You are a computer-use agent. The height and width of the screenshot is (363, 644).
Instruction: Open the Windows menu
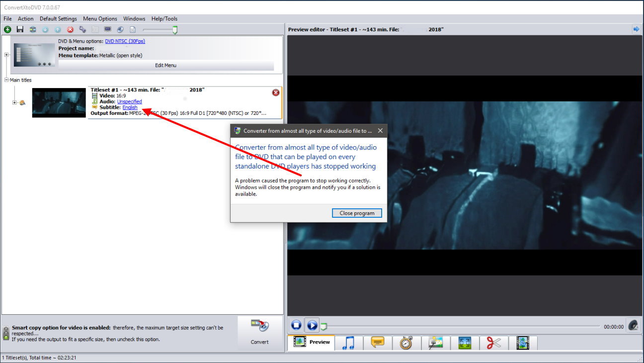tap(134, 19)
